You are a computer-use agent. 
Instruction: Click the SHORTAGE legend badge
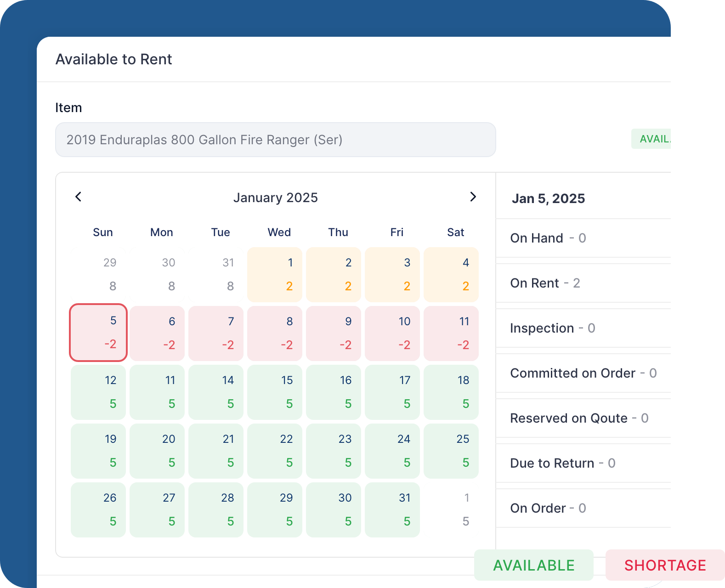point(665,565)
